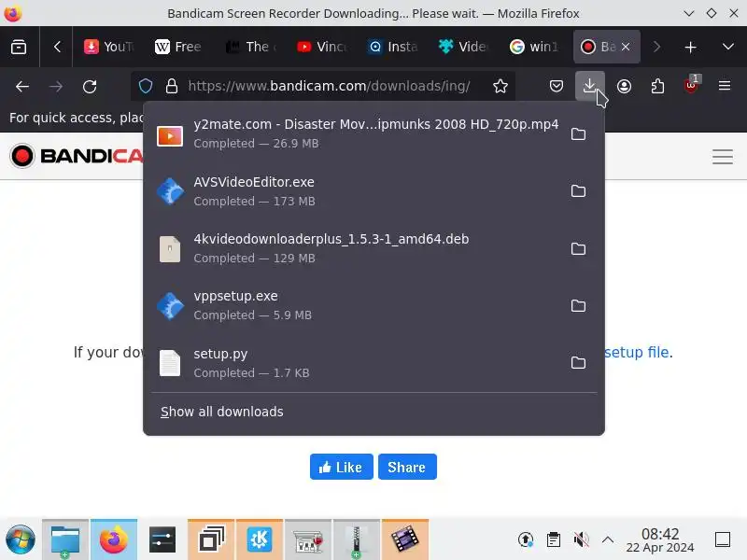
Task: Open the Wine shop taskbar app
Action: tap(308, 539)
